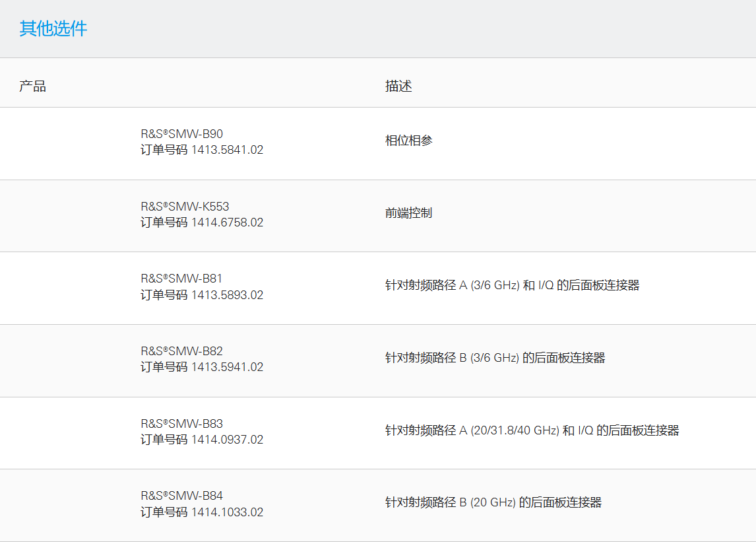Open the R&S SMW-B84 product entry
This screenshot has width=756, height=542.
(181, 496)
